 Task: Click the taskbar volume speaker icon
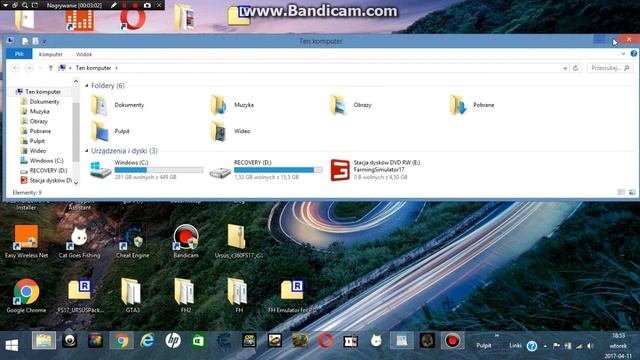pyautogui.click(x=590, y=346)
